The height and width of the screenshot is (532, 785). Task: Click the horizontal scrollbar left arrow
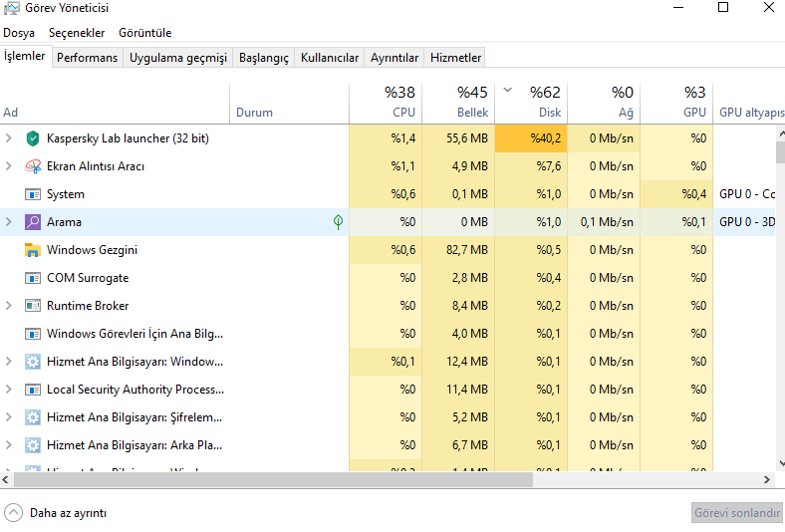tap(6, 479)
